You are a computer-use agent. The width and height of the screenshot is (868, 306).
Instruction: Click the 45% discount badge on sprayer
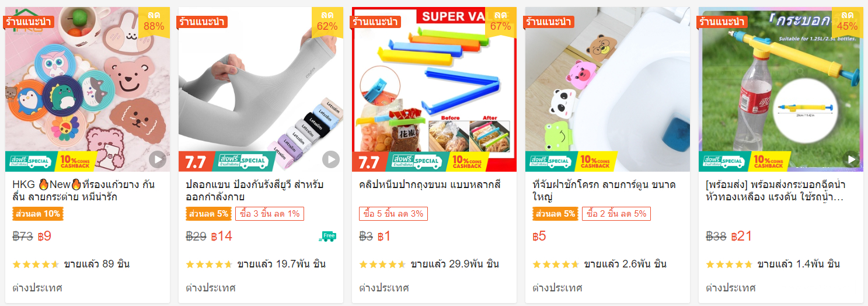[848, 22]
